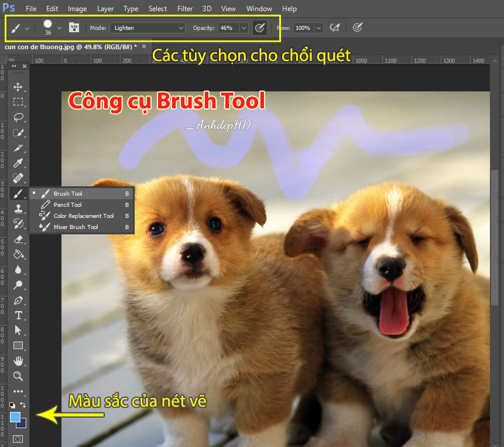Open the 3D menu
Image resolution: width=504 pixels, height=447 pixels.
pos(207,9)
